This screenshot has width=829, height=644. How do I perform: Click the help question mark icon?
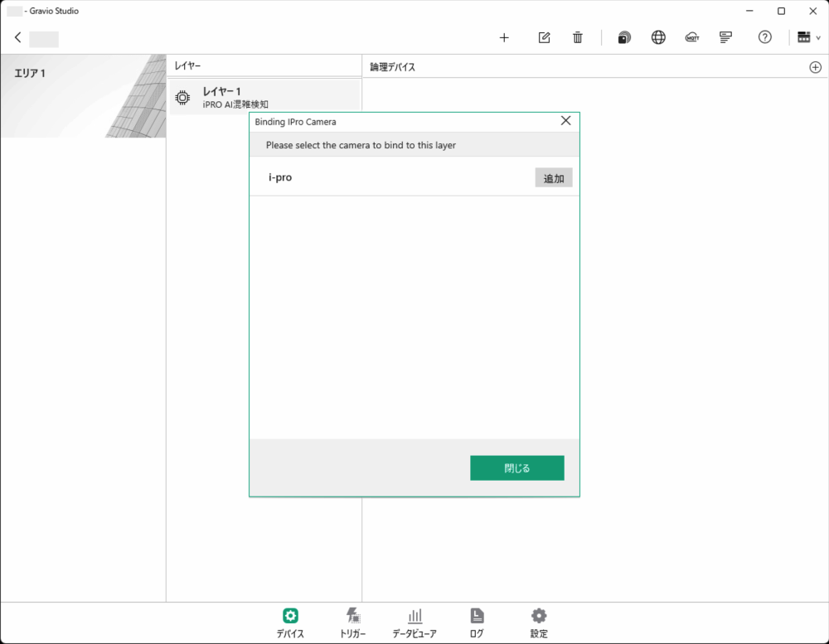pos(765,37)
